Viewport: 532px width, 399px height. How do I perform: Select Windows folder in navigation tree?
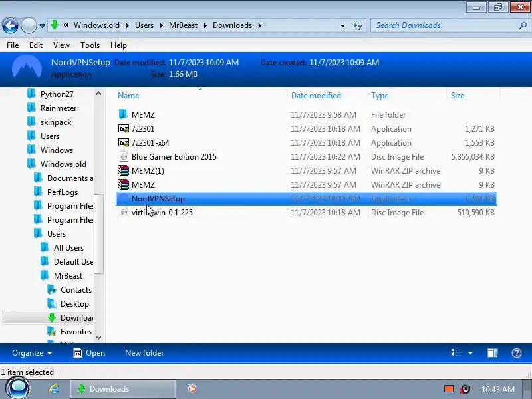pyautogui.click(x=57, y=150)
